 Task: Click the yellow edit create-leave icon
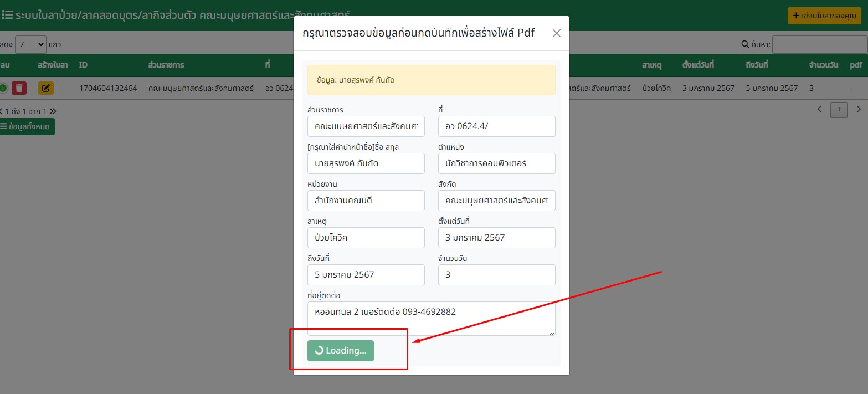tap(46, 88)
